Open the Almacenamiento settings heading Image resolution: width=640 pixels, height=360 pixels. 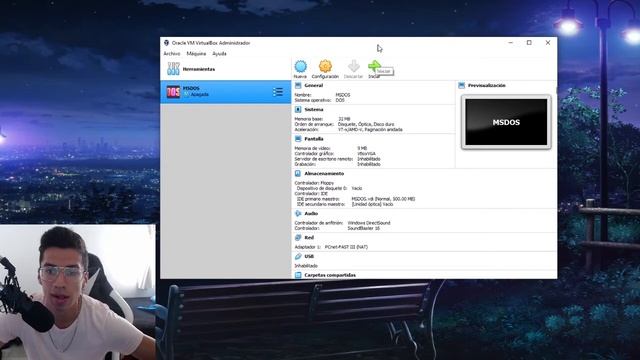tap(324, 173)
